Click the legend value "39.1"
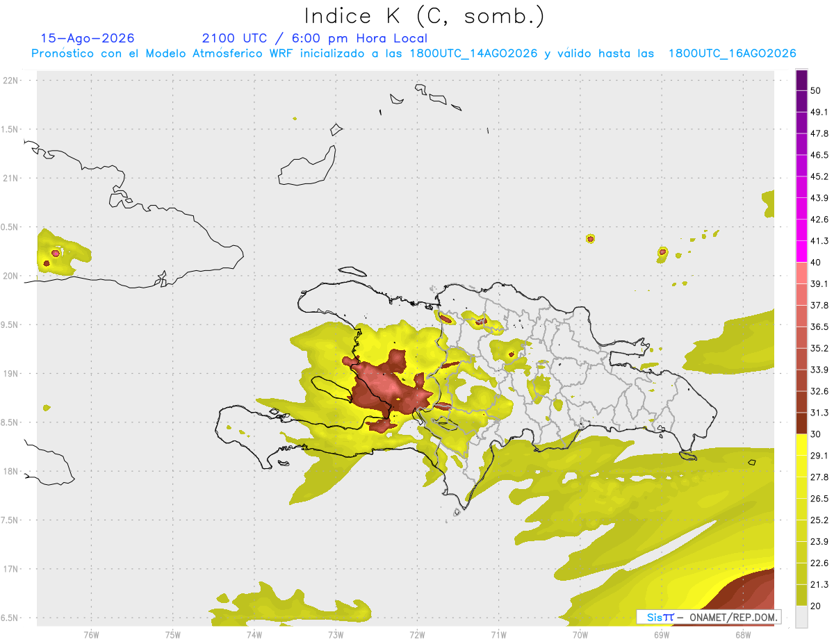 click(819, 284)
